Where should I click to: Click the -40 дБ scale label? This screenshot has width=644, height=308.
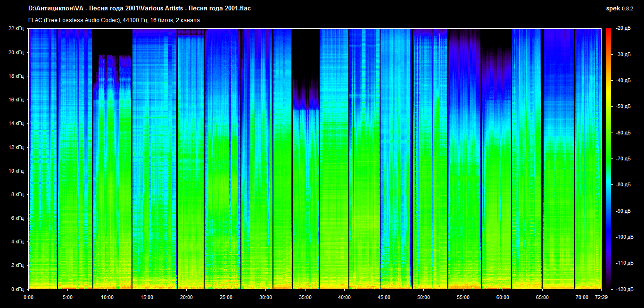click(x=623, y=81)
